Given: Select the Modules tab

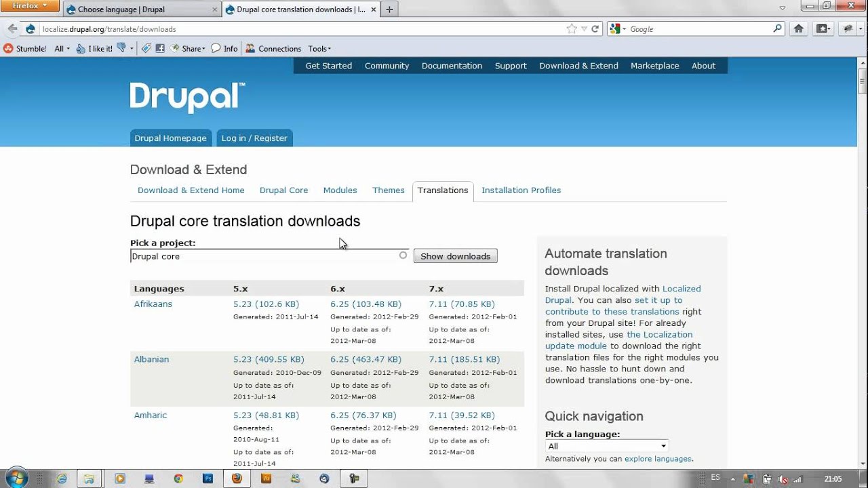Looking at the screenshot, I should (340, 190).
